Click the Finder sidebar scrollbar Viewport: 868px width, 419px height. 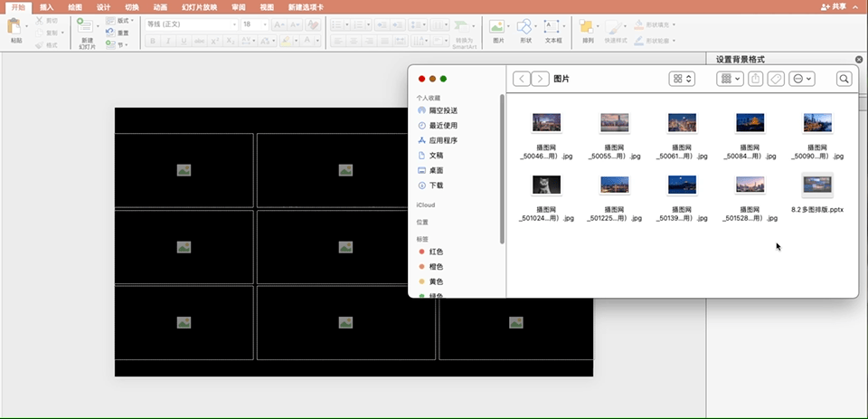click(502, 169)
